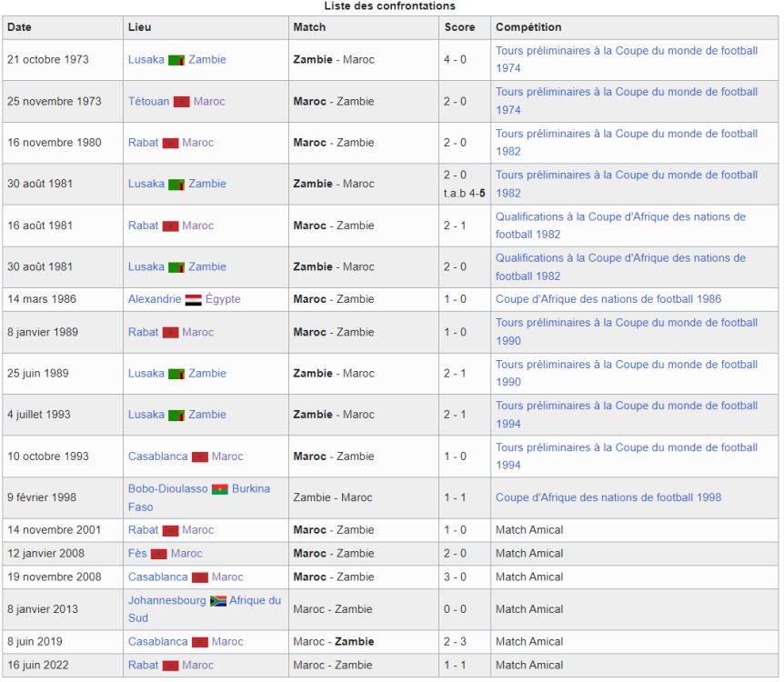Open the Fès city link
The image size is (784, 682).
point(137,554)
